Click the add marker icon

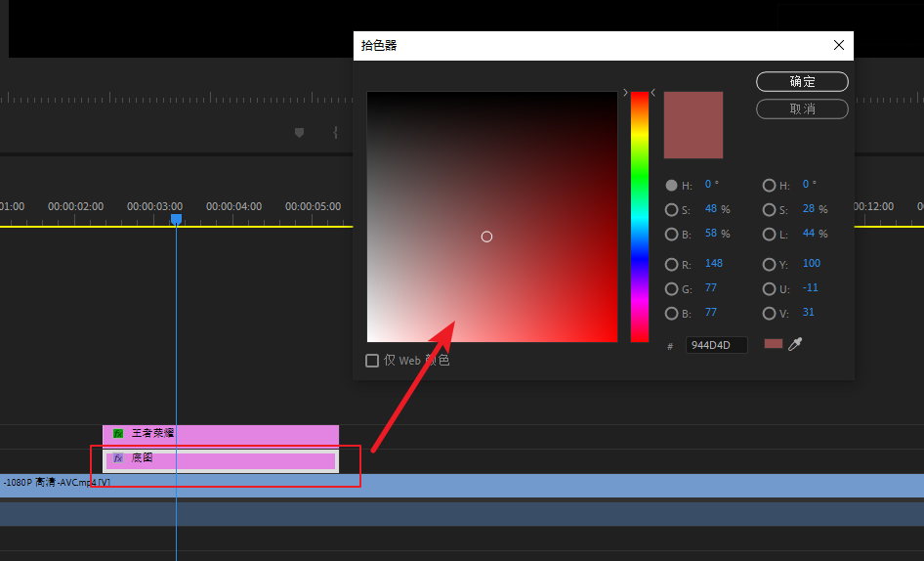(299, 133)
